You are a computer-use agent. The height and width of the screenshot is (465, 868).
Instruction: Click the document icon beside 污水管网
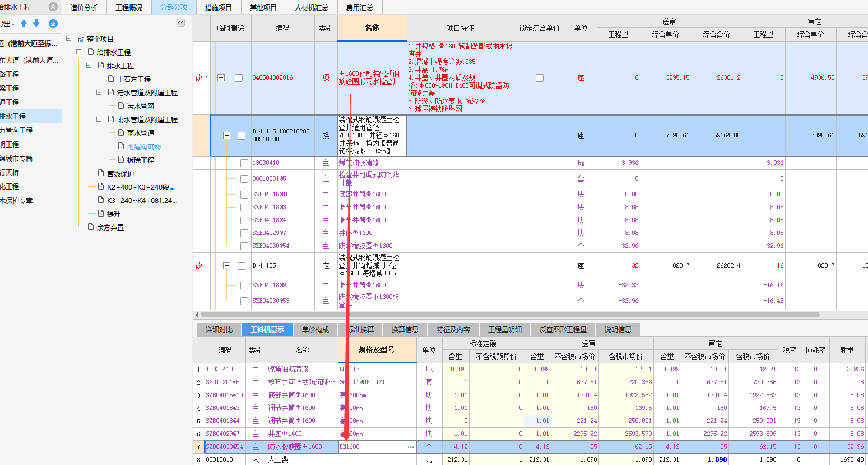[x=121, y=106]
